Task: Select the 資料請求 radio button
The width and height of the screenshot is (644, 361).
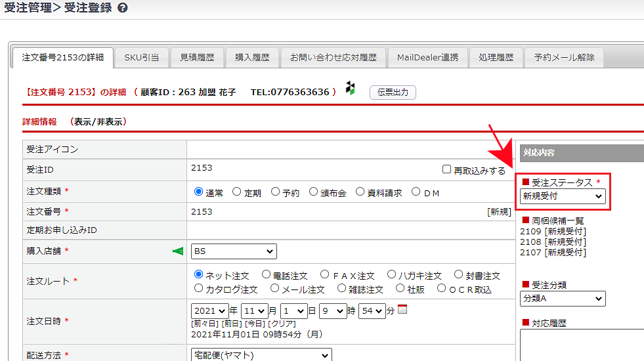Action: pyautogui.click(x=360, y=192)
